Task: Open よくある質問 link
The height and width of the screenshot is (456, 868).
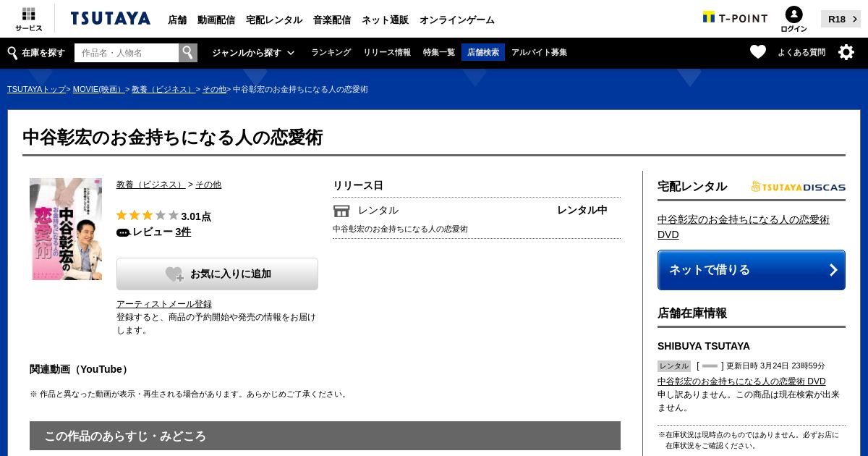Action: (x=801, y=52)
